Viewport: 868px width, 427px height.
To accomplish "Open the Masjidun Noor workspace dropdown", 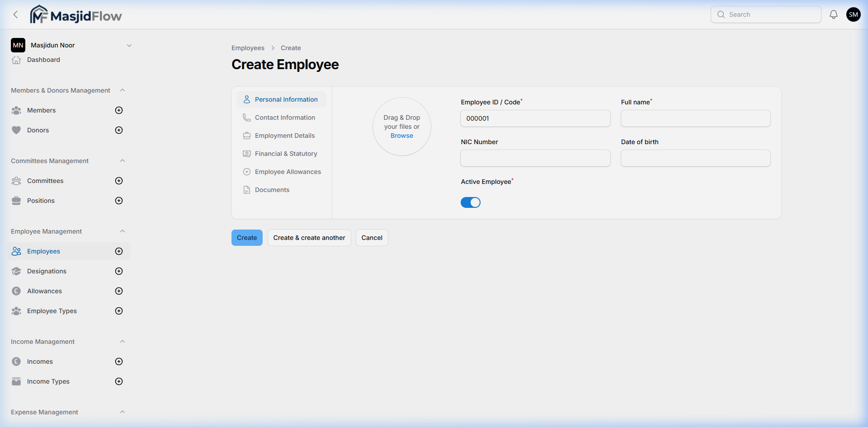I will pyautogui.click(x=130, y=45).
